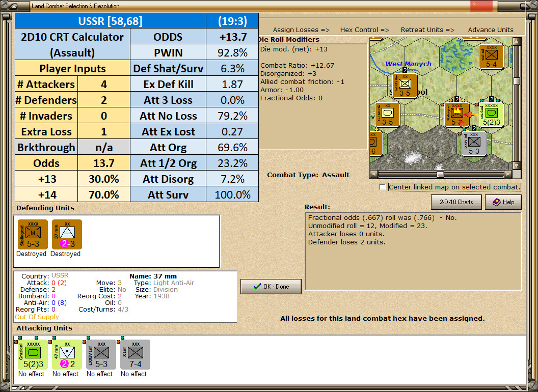Image resolution: width=538 pixels, height=392 pixels.
Task: Click the 'Defender loses 2 units.' result line
Action: coord(346,242)
